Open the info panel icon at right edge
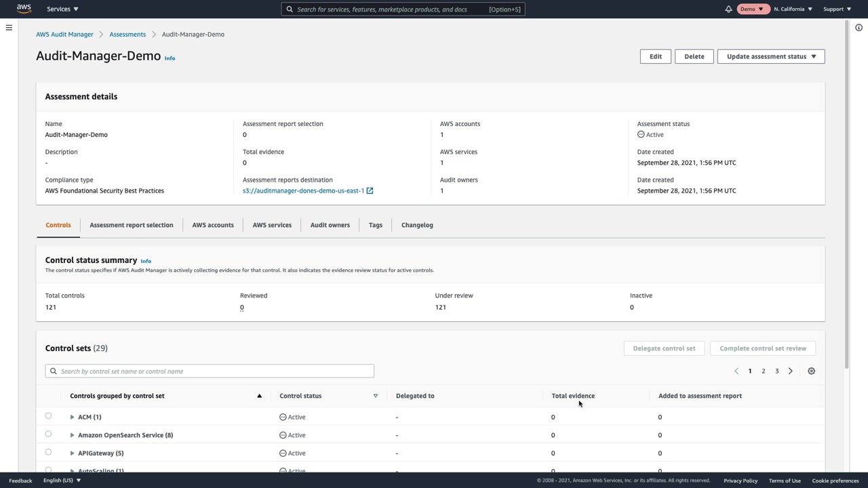Viewport: 868px width, 488px height. tap(859, 28)
